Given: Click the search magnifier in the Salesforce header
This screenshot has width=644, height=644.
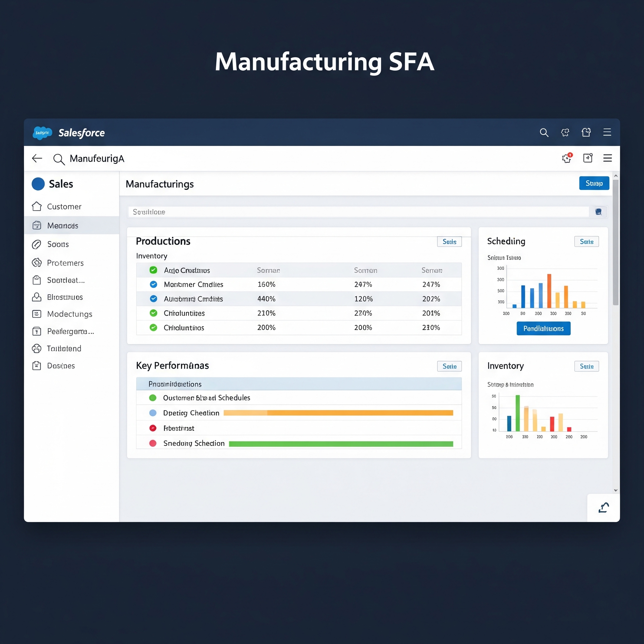Looking at the screenshot, I should coord(544,133).
